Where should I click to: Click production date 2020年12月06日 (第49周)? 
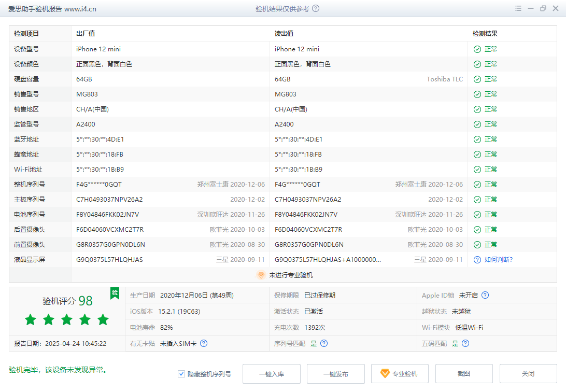pos(197,295)
